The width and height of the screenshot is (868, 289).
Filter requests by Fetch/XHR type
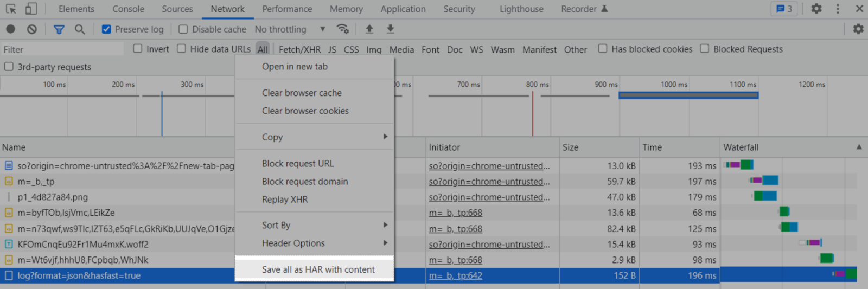coord(299,49)
